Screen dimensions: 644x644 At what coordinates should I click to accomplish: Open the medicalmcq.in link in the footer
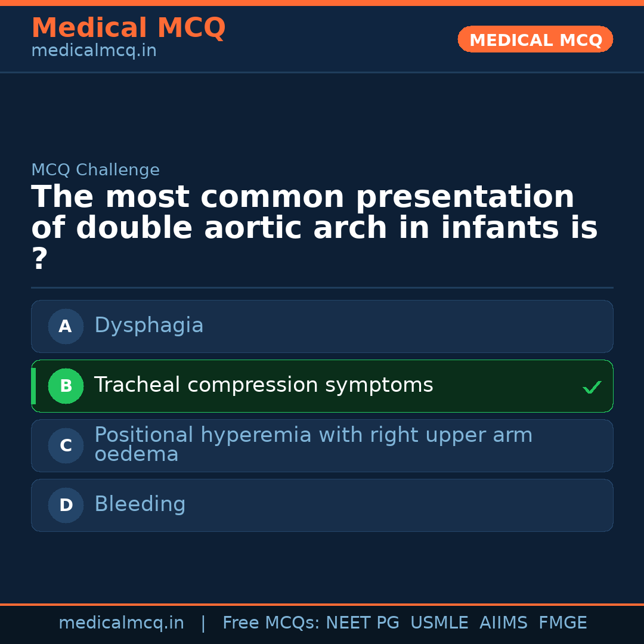point(121,623)
